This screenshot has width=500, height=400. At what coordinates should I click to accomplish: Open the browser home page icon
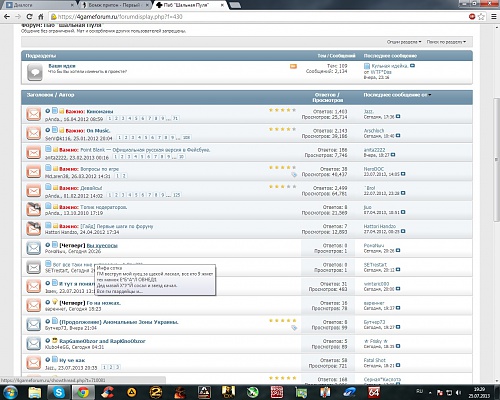point(41,16)
